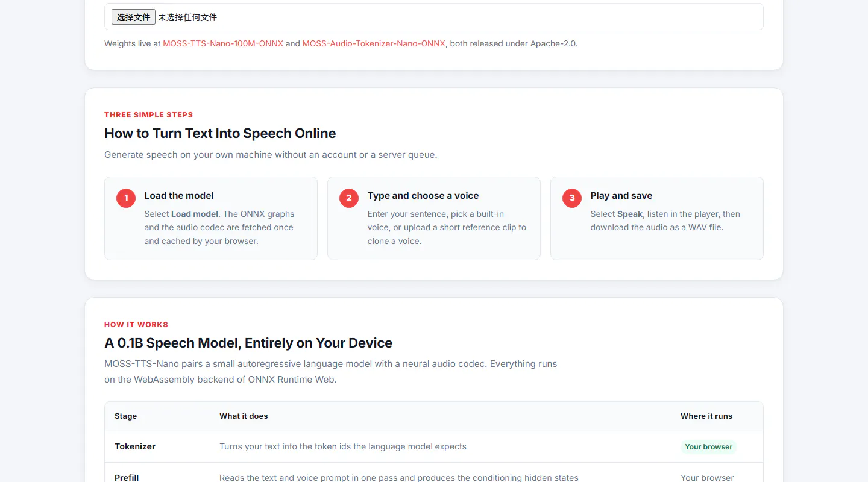868x482 pixels.
Task: Click the bold Speak word in step three
Action: point(630,214)
